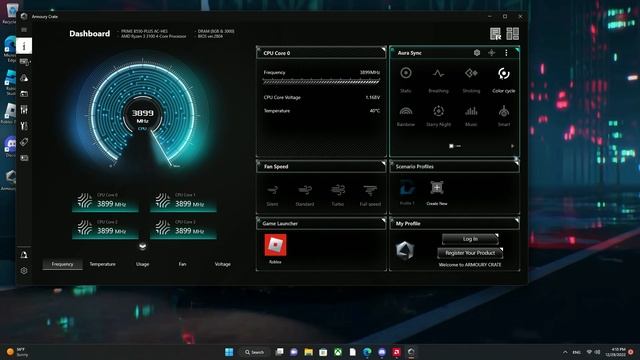Select the Dashboard home icon in sidebar
The image size is (640, 360).
pos(24,46)
